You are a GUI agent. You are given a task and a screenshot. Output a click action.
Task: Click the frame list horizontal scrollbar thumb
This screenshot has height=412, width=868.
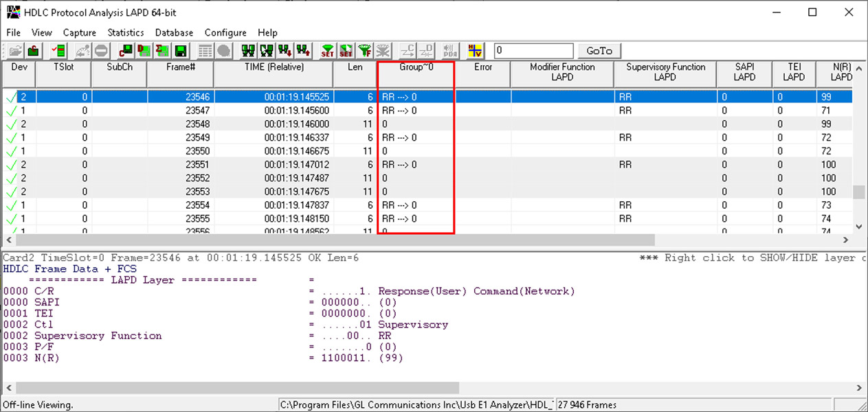(x=335, y=240)
